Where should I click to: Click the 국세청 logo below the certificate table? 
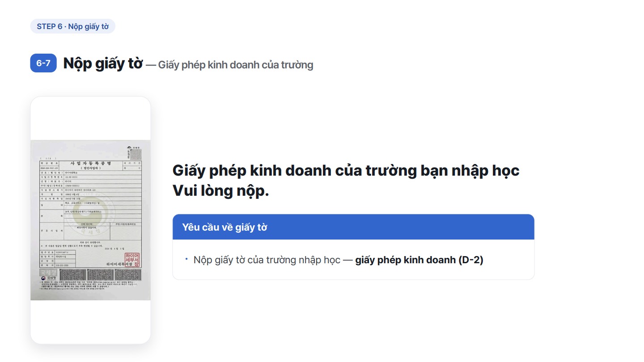[49, 278]
